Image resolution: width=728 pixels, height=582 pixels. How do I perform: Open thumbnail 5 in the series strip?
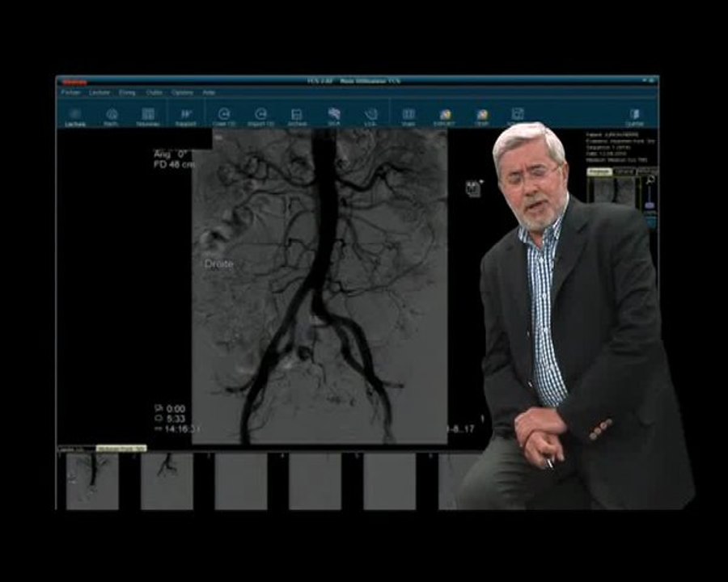(390, 481)
